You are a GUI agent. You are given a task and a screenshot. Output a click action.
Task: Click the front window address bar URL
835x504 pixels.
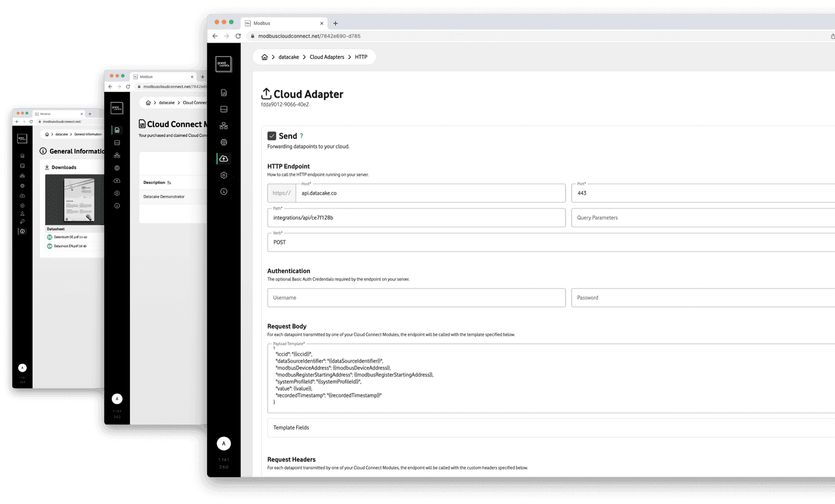coord(309,36)
